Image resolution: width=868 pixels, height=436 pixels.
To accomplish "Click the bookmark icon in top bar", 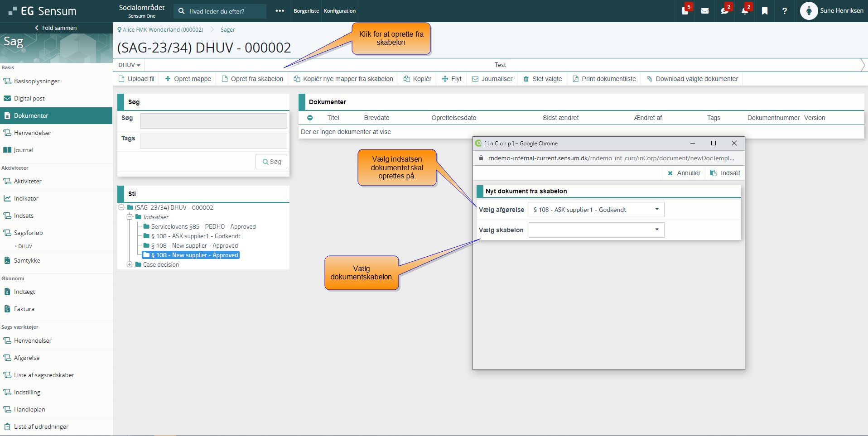I will [x=765, y=11].
